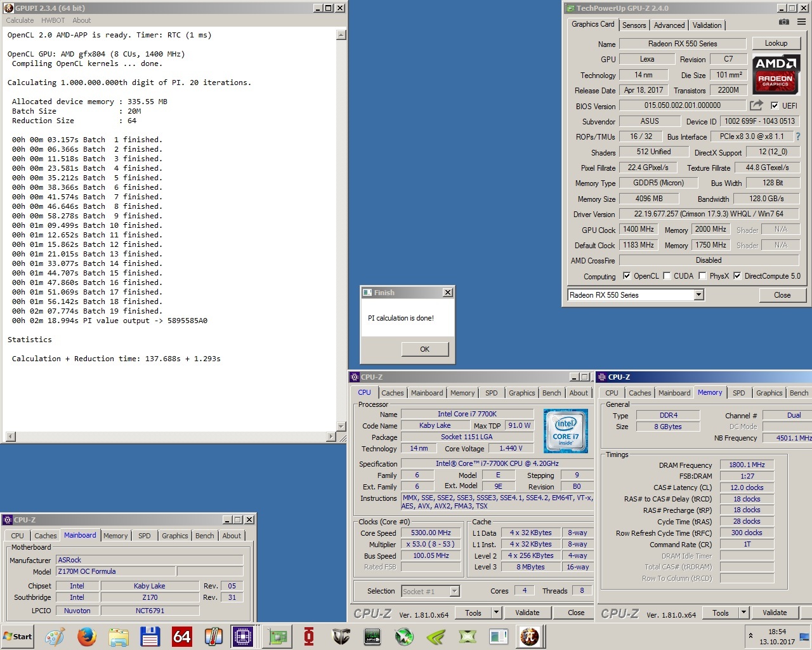
Task: Click GPUPI vertical scrollbar down arrow
Action: pos(341,426)
